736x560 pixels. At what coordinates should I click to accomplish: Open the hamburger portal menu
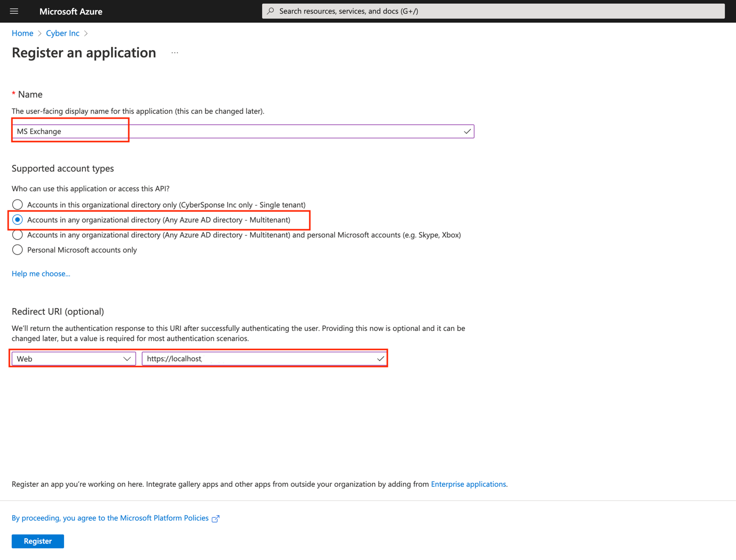pyautogui.click(x=14, y=11)
